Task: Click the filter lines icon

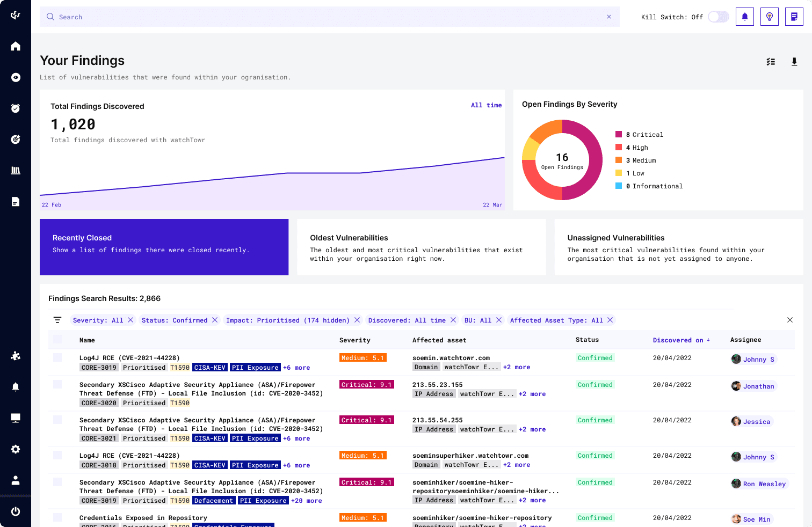Action: [x=57, y=320]
